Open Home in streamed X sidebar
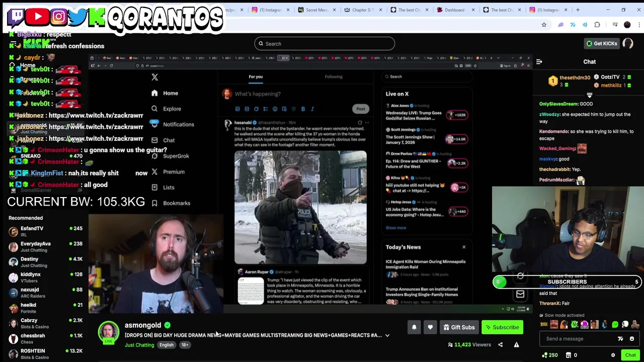 [165, 93]
